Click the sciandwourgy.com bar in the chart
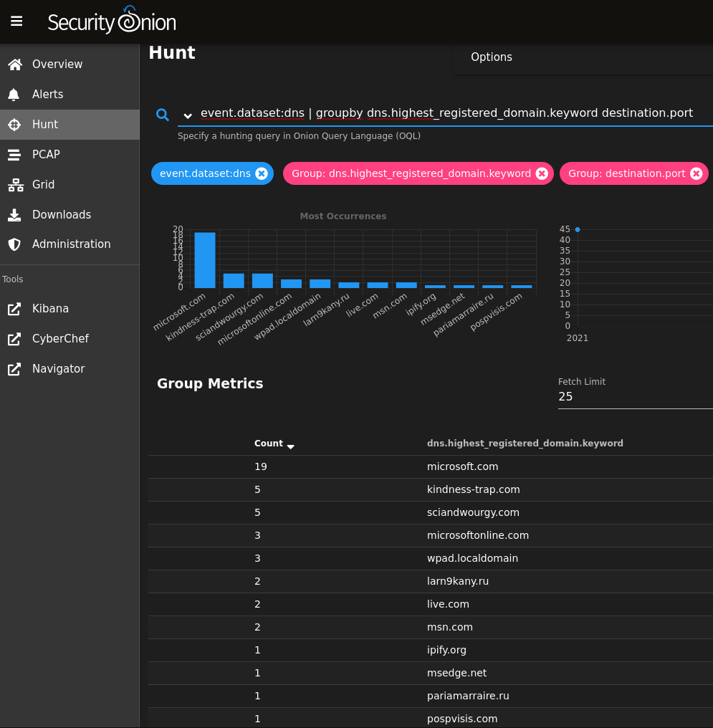The image size is (713, 728). click(262, 281)
